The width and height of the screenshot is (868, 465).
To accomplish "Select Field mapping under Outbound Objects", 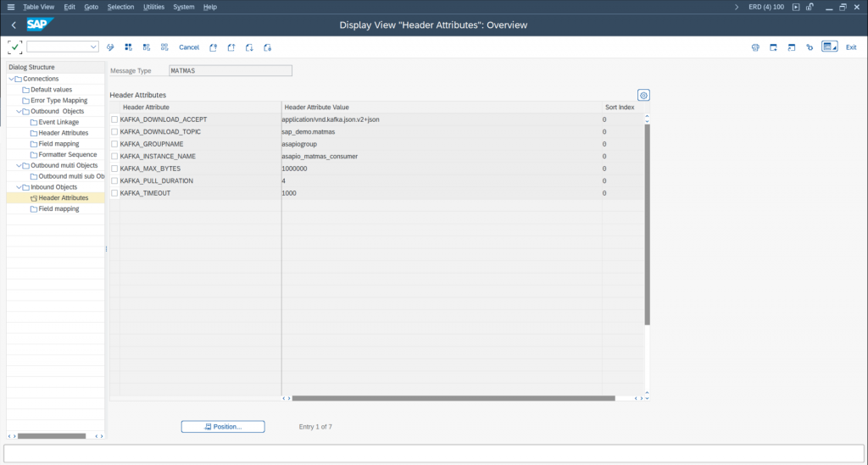I will [x=58, y=144].
